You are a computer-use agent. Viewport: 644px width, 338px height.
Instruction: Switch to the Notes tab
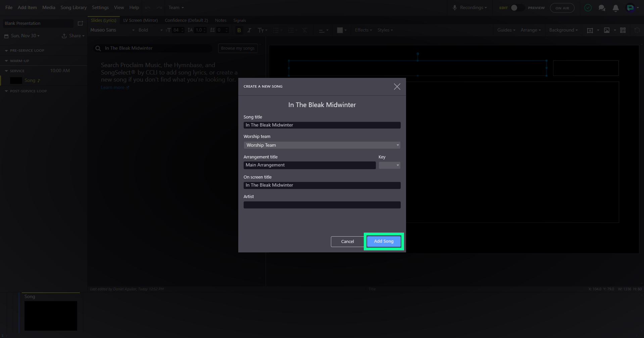coord(220,20)
